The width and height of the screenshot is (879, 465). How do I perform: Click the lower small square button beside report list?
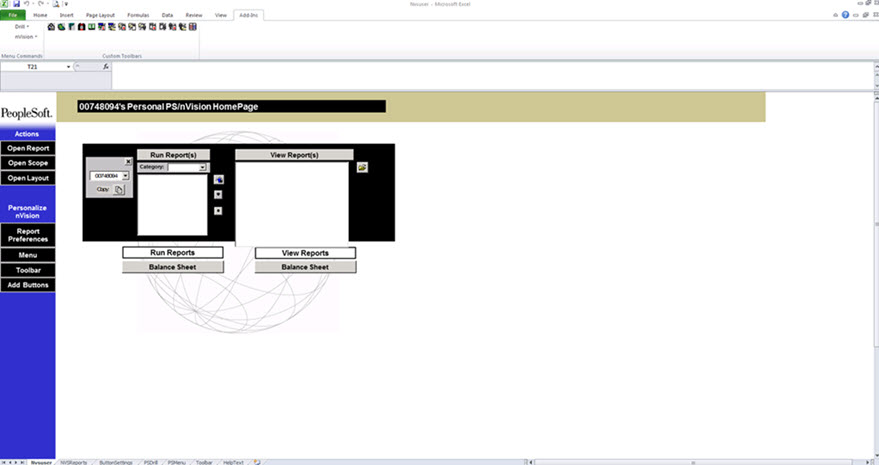point(218,211)
